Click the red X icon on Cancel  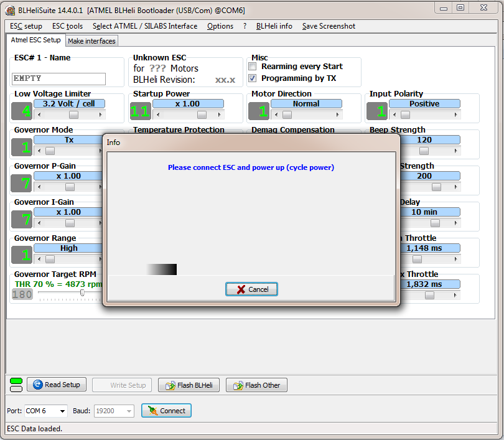click(241, 289)
